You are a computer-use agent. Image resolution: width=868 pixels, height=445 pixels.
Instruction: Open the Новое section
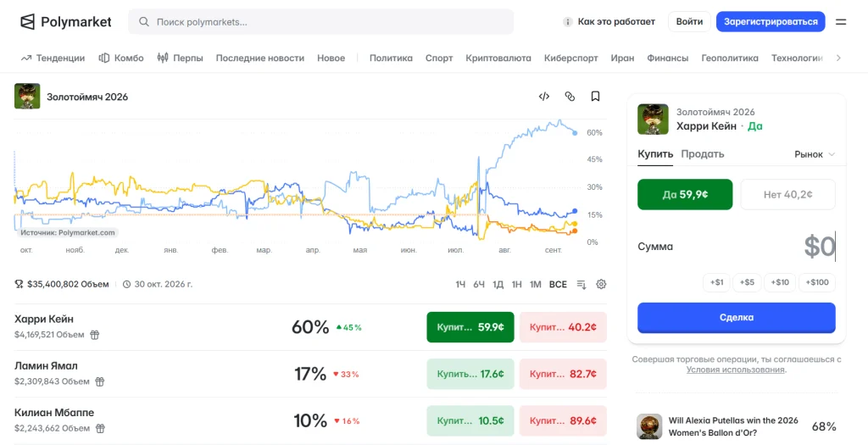331,58
